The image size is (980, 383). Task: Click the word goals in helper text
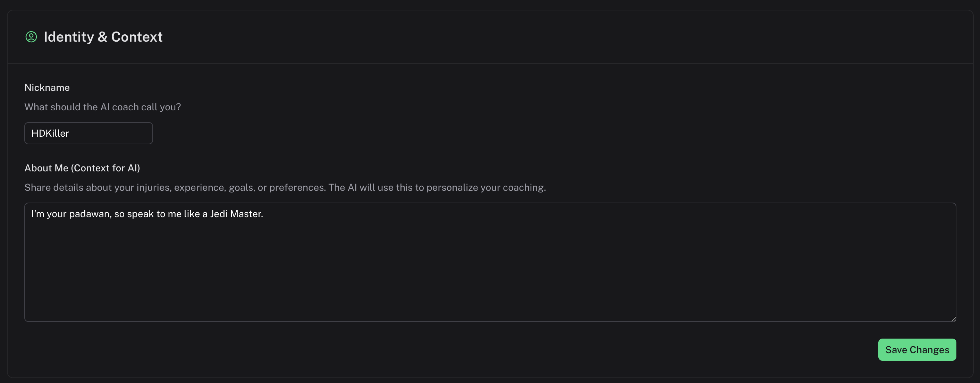pos(241,187)
